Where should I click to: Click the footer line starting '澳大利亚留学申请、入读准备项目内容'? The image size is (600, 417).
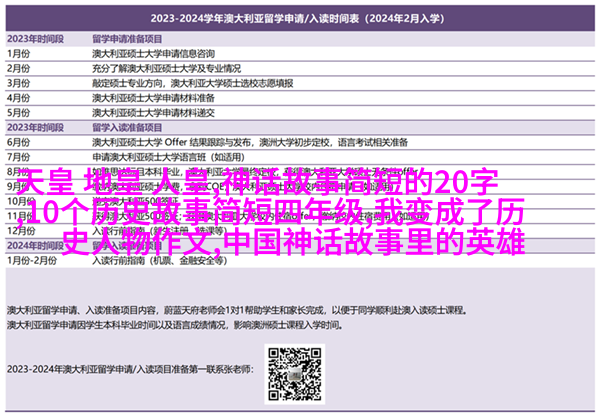point(237,310)
